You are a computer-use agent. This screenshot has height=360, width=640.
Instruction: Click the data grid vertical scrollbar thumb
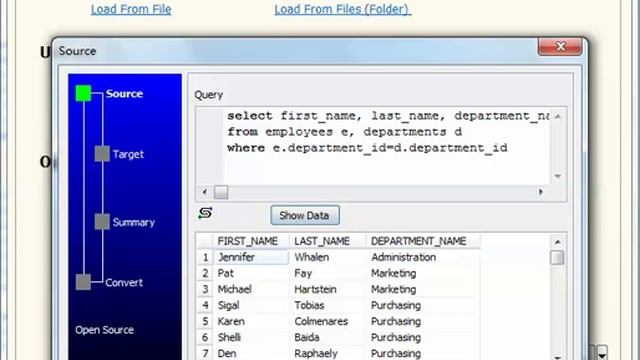click(x=557, y=258)
